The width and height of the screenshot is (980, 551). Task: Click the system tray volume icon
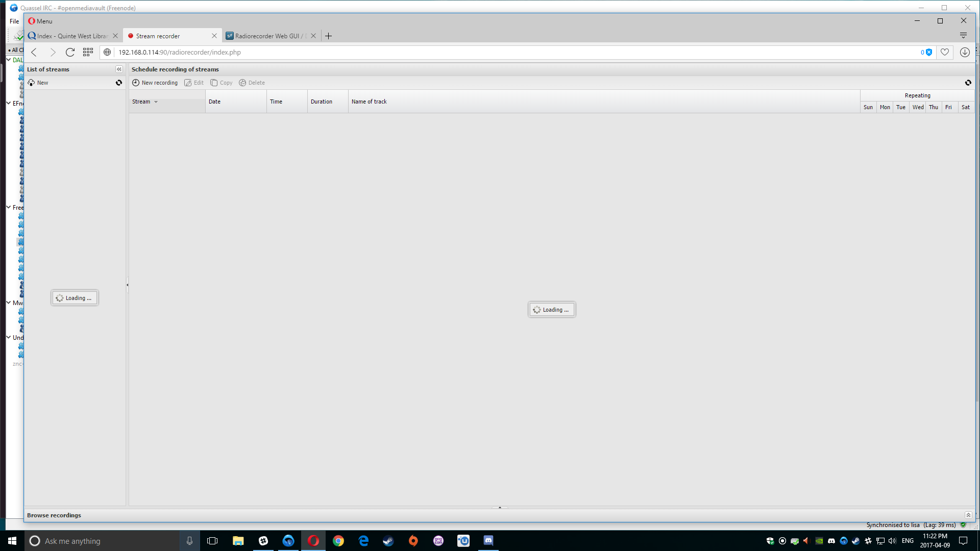(892, 541)
